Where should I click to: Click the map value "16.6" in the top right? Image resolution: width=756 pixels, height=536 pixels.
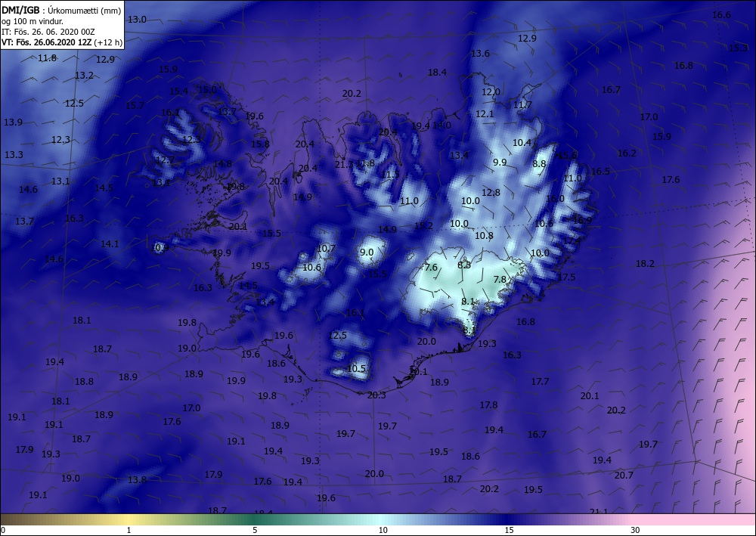pyautogui.click(x=722, y=14)
